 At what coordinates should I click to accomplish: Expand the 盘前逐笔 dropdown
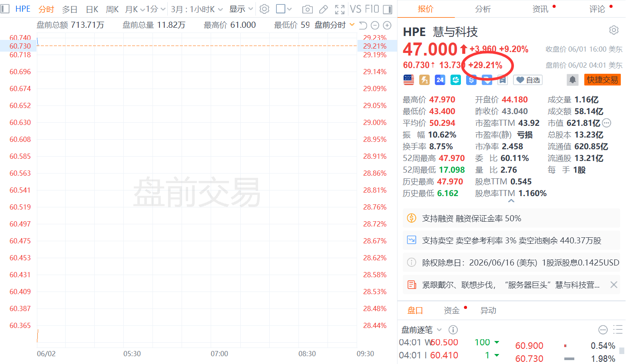439,330
